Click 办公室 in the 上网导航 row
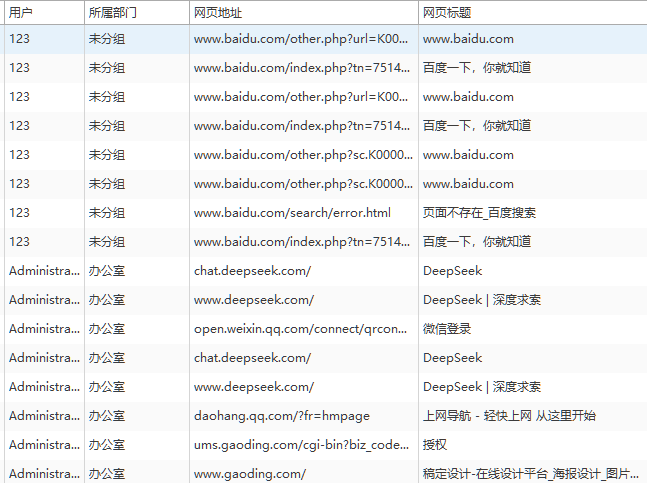The width and height of the screenshot is (647, 483). (x=107, y=416)
